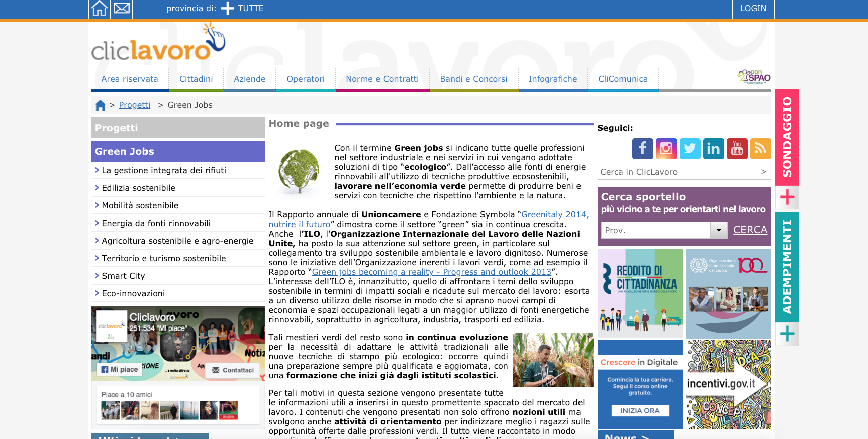Click the Cerca in ClicLavoro field
868x439 pixels.
pos(684,172)
